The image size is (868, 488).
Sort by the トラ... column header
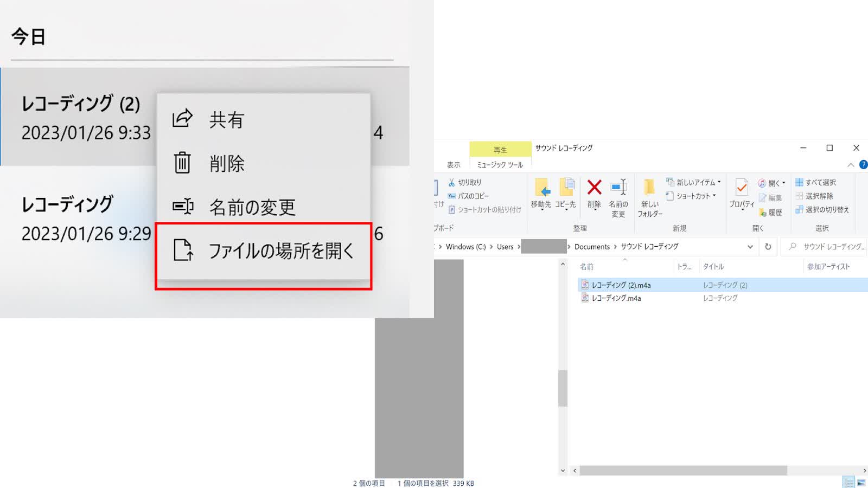pos(686,266)
